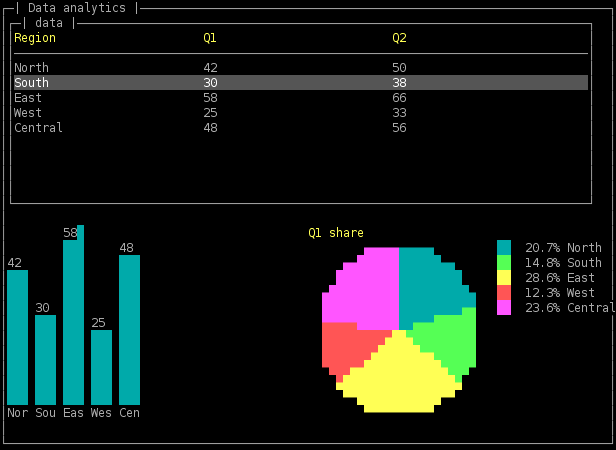Image resolution: width=616 pixels, height=450 pixels.
Task: Click North's Q1 value 42 in table
Action: point(210,68)
